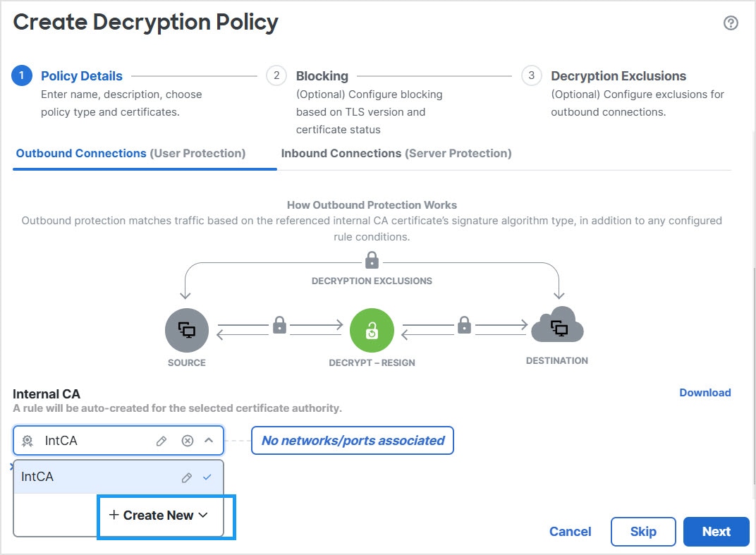The height and width of the screenshot is (555, 756).
Task: Click the Cancel button
Action: point(570,531)
